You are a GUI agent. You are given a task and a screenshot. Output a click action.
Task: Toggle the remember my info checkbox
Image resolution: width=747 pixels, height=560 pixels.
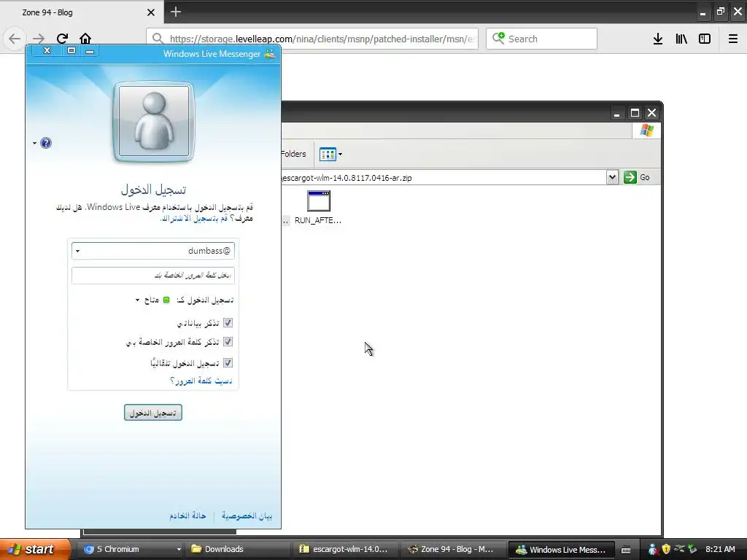click(x=228, y=323)
